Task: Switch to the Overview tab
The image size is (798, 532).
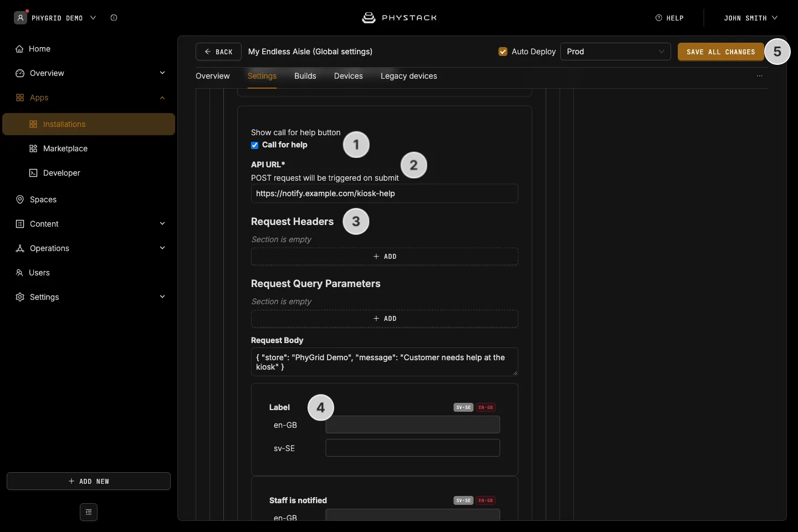Action: (213, 76)
